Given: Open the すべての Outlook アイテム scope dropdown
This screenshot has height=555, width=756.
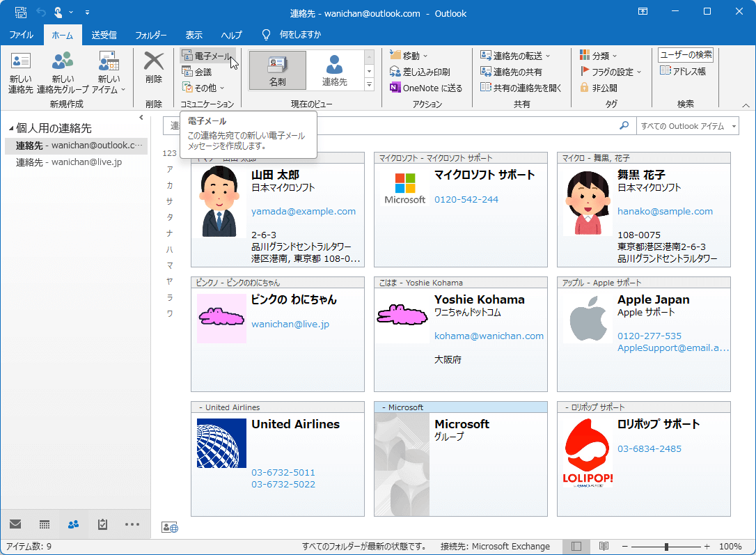Looking at the screenshot, I should [x=688, y=126].
